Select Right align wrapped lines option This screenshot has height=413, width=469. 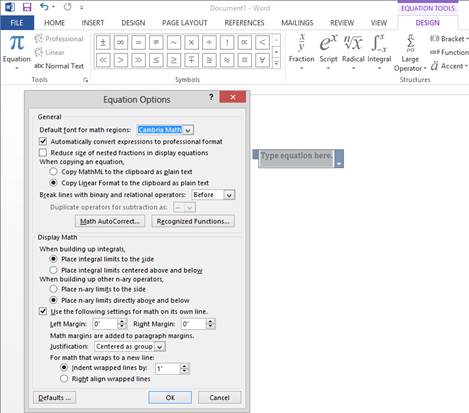click(64, 379)
